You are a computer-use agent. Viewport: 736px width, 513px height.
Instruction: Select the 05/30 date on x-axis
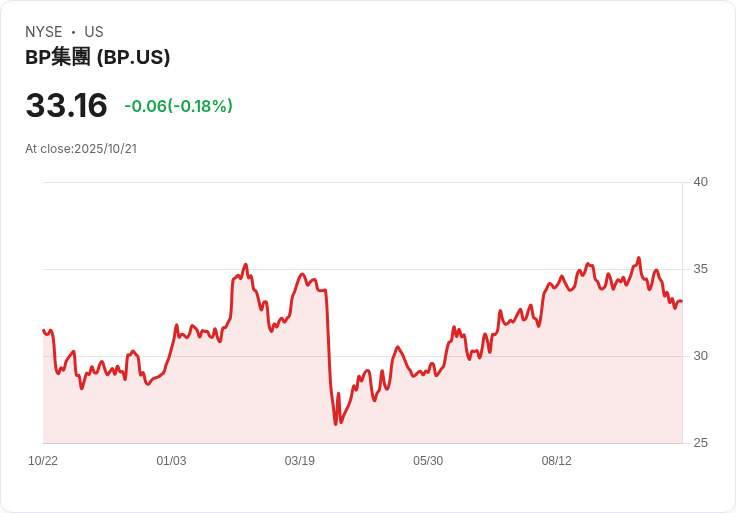pos(428,461)
